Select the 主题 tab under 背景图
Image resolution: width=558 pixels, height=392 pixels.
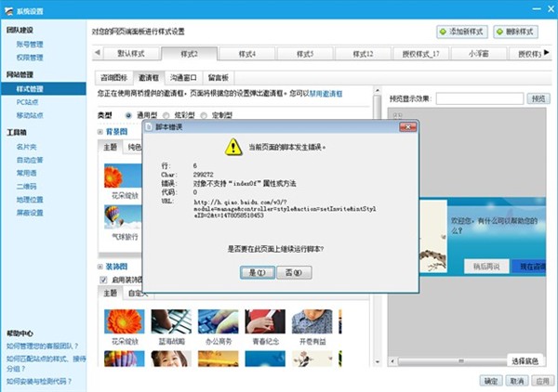[x=111, y=147]
